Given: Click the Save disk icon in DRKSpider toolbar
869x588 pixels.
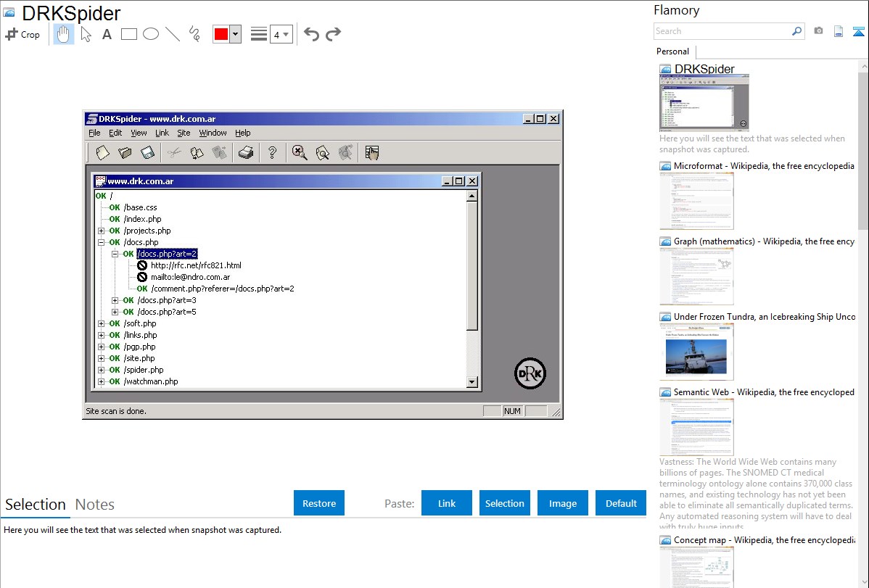Looking at the screenshot, I should tap(147, 153).
